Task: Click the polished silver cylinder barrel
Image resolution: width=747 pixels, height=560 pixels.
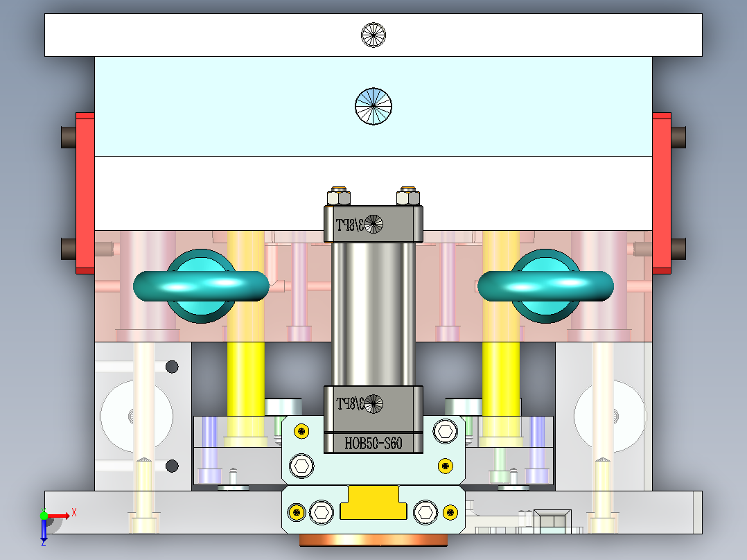Action: (x=373, y=314)
